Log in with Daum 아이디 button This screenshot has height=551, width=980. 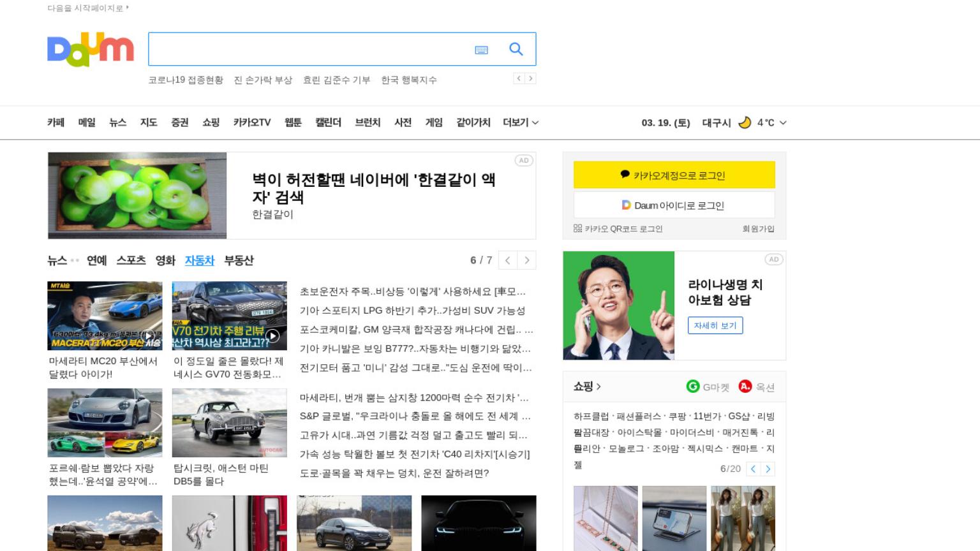pyautogui.click(x=674, y=205)
